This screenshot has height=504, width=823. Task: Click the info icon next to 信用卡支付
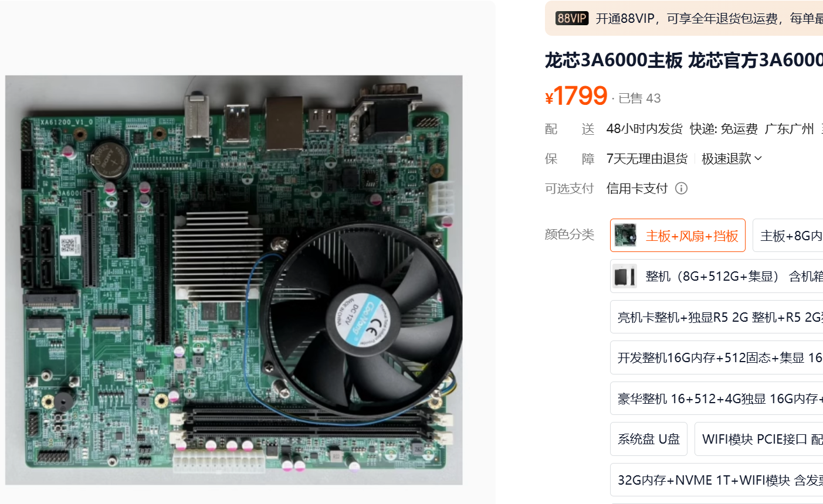tap(681, 188)
